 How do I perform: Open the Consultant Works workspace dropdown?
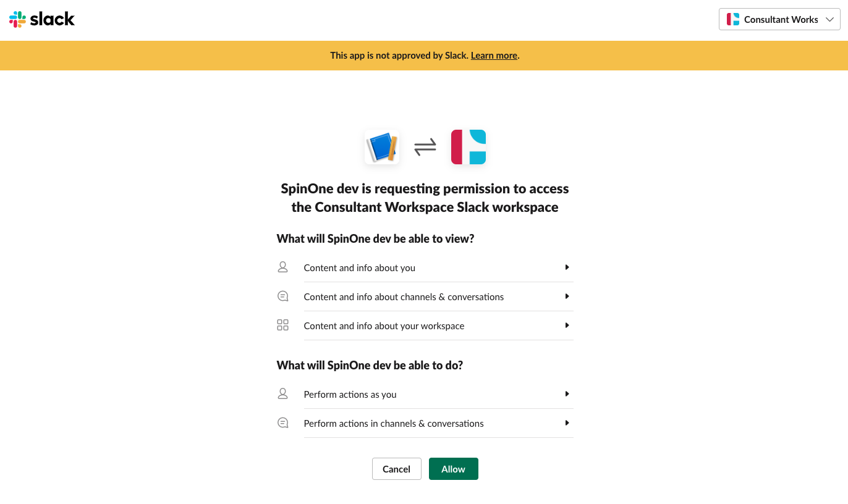coord(779,19)
